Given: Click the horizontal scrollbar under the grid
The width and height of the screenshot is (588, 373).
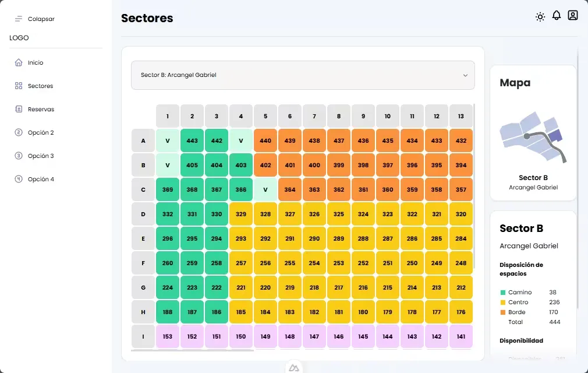Looking at the screenshot, I should coord(192,350).
